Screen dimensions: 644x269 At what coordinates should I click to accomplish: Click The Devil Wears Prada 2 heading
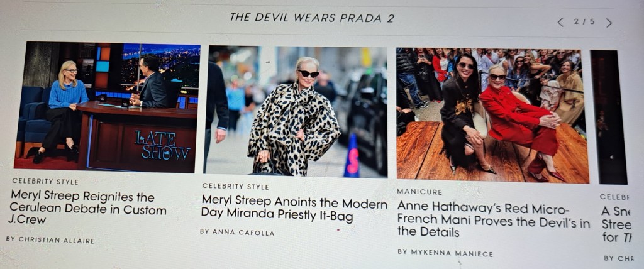[312, 18]
